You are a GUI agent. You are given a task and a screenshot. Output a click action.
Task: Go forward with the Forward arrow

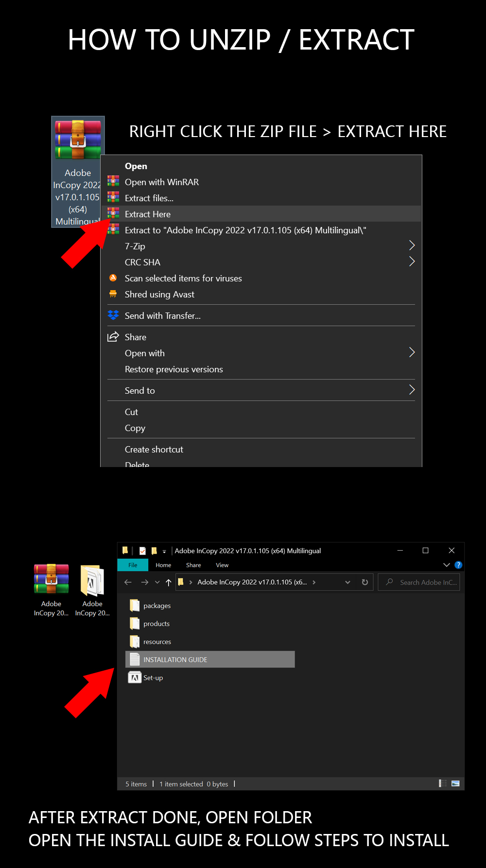[x=144, y=582]
